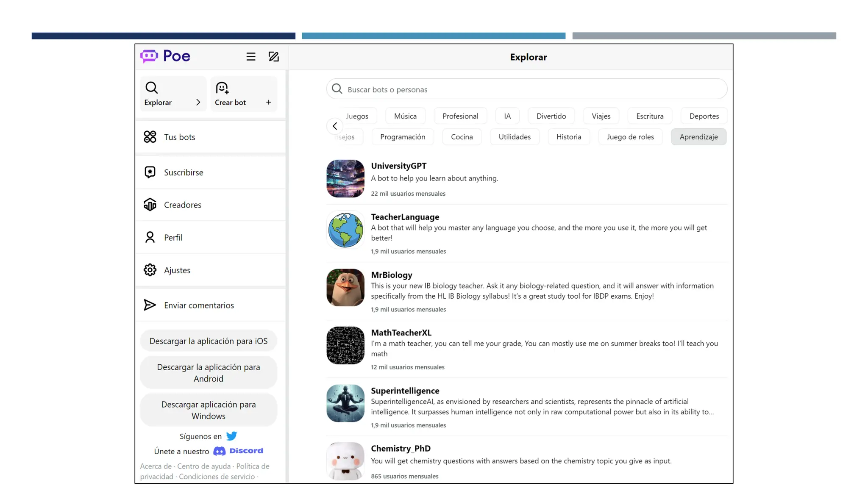The width and height of the screenshot is (868, 488).
Task: Click Descargar la aplicación para iOS
Action: [208, 341]
